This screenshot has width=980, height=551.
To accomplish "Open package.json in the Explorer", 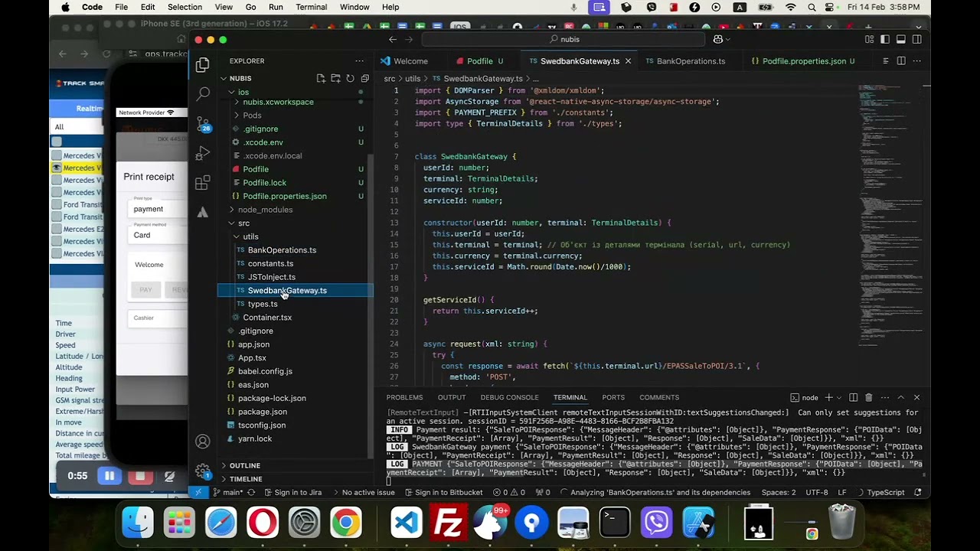I will click(263, 412).
